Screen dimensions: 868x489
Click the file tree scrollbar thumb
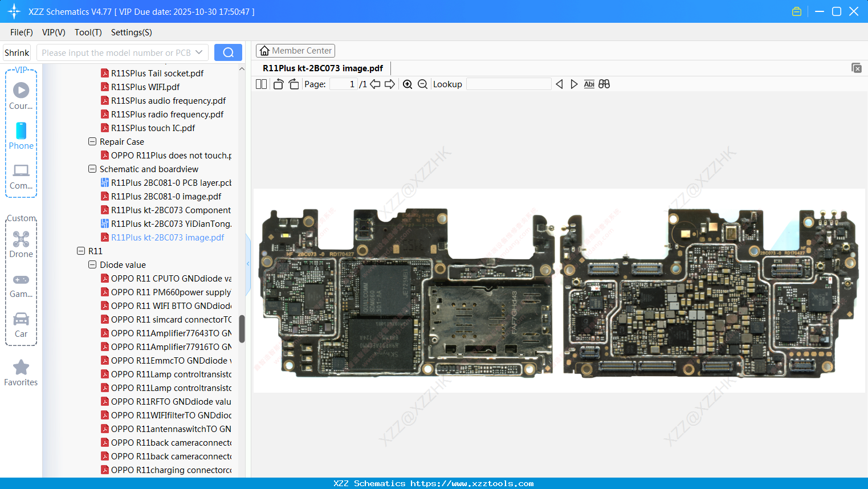[242, 329]
